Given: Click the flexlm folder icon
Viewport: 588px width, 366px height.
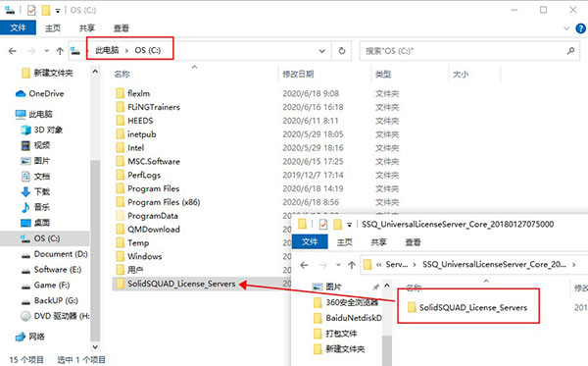Looking at the screenshot, I should coord(120,93).
